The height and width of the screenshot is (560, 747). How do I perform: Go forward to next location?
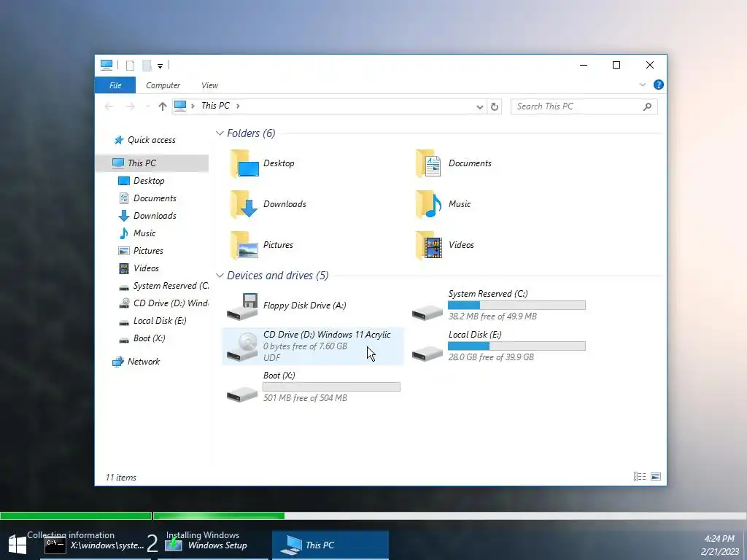pos(130,106)
